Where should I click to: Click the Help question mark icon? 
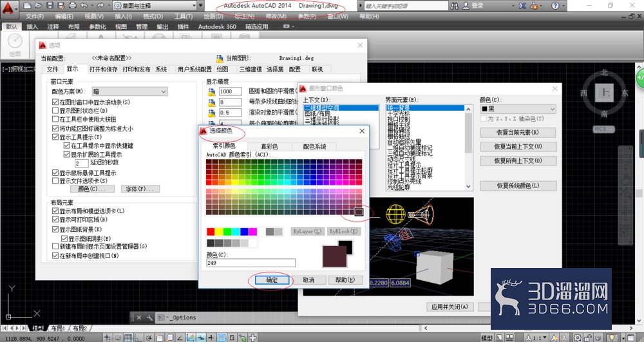555,6
